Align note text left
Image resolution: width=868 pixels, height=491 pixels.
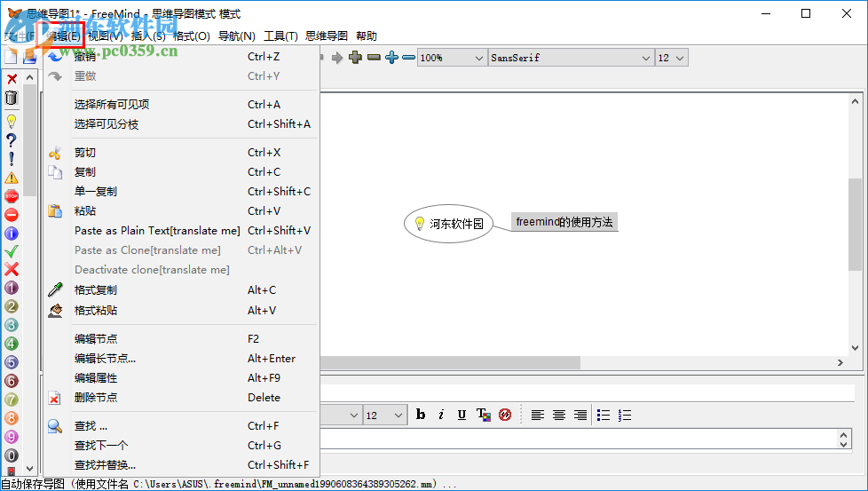point(538,415)
